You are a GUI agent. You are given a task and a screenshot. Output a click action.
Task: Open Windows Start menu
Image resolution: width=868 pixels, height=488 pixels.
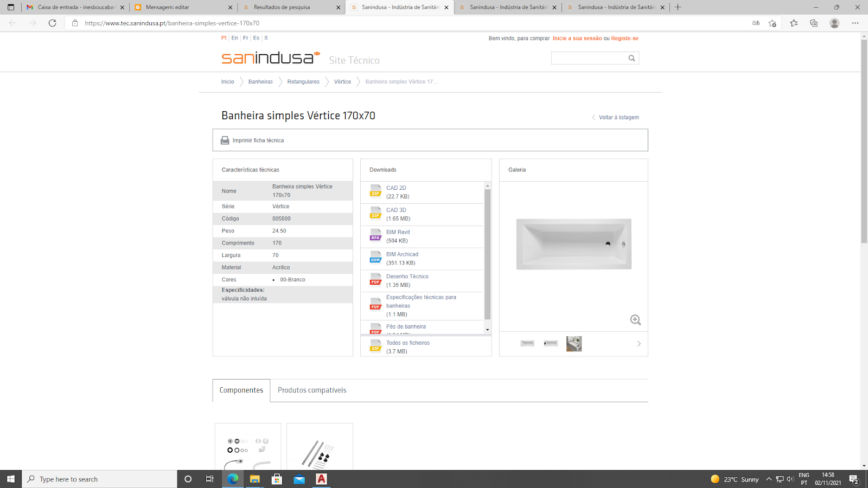pos(11,479)
